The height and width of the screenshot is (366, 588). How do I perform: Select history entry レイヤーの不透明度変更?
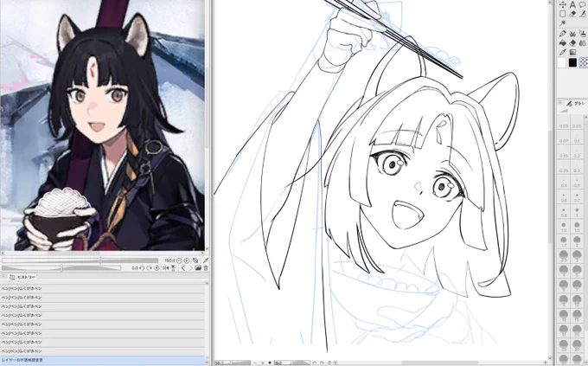click(x=102, y=360)
